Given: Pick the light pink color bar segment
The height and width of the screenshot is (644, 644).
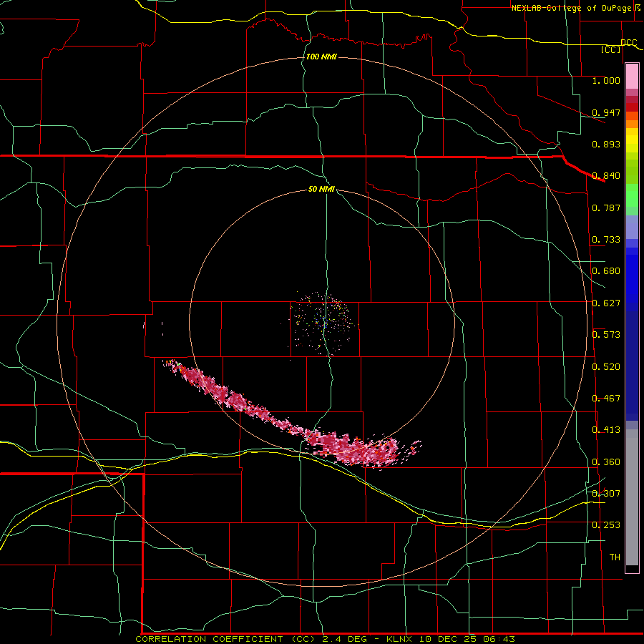Looking at the screenshot, I should pos(632,77).
